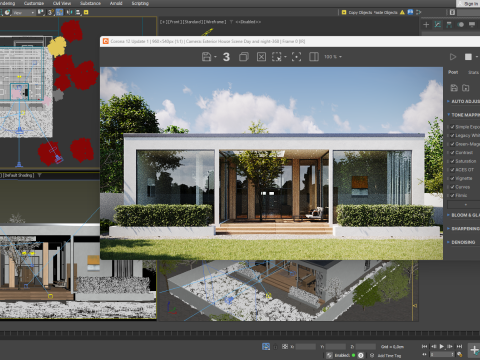
Task: Go to end frame button
Action: point(459,347)
